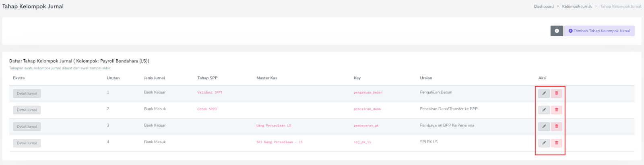Viewport: 644px width, 165px height.
Task: Edit the Pembayaran BPP Ke Penerima row
Action: (x=544, y=126)
